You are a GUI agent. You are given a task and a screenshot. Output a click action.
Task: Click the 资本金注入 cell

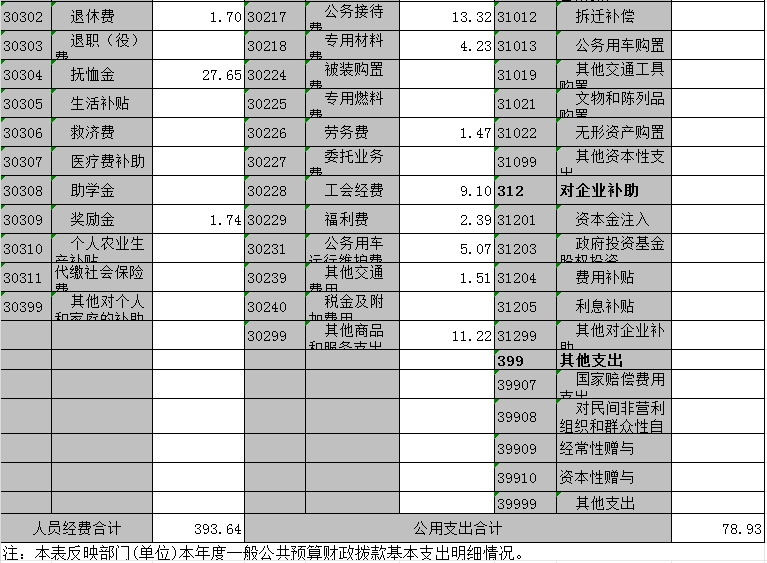613,220
